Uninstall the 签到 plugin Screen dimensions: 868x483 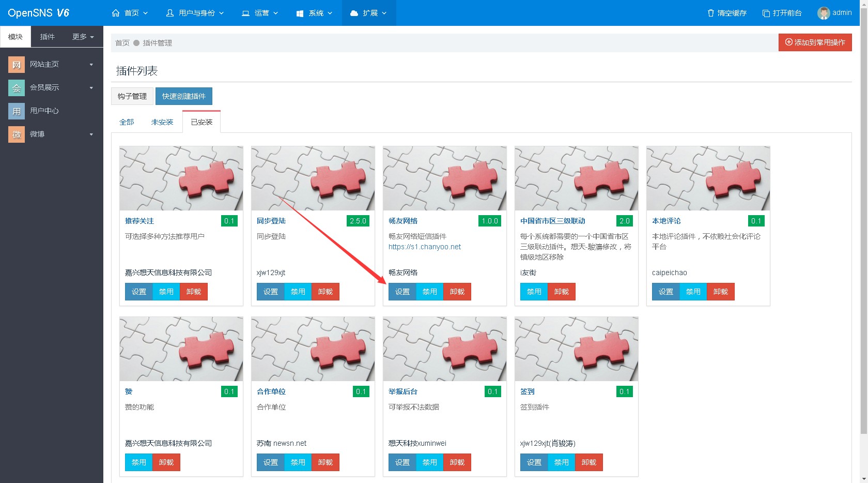(589, 462)
